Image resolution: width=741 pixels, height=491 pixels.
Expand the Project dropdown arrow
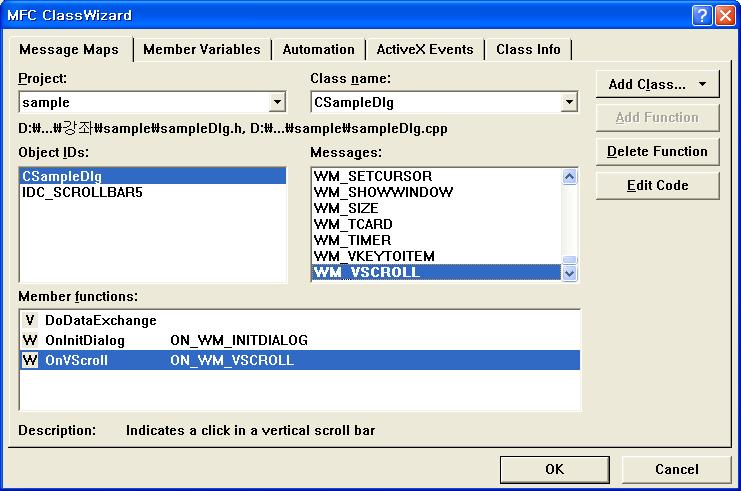point(277,102)
